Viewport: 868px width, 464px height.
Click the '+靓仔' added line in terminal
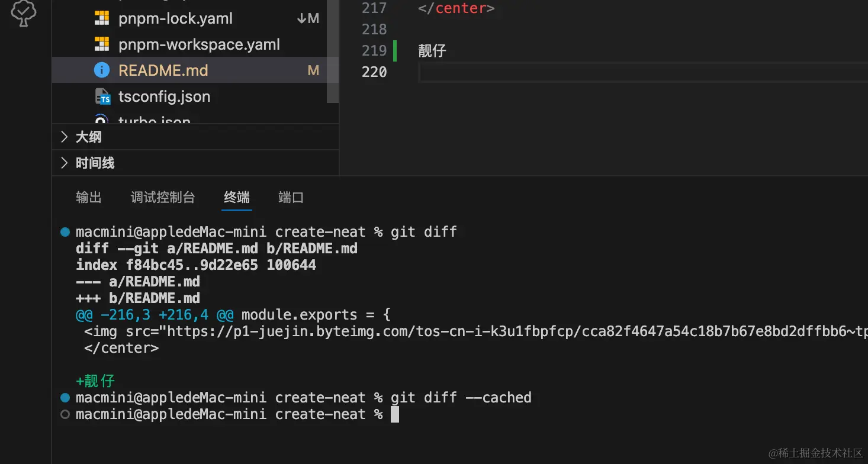coord(95,381)
